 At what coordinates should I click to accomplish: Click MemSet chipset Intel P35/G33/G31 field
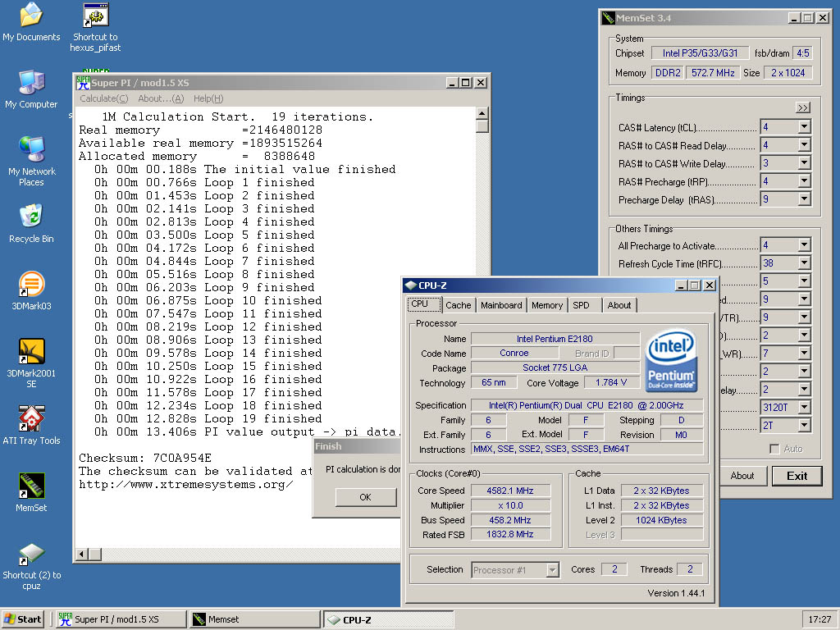click(701, 53)
